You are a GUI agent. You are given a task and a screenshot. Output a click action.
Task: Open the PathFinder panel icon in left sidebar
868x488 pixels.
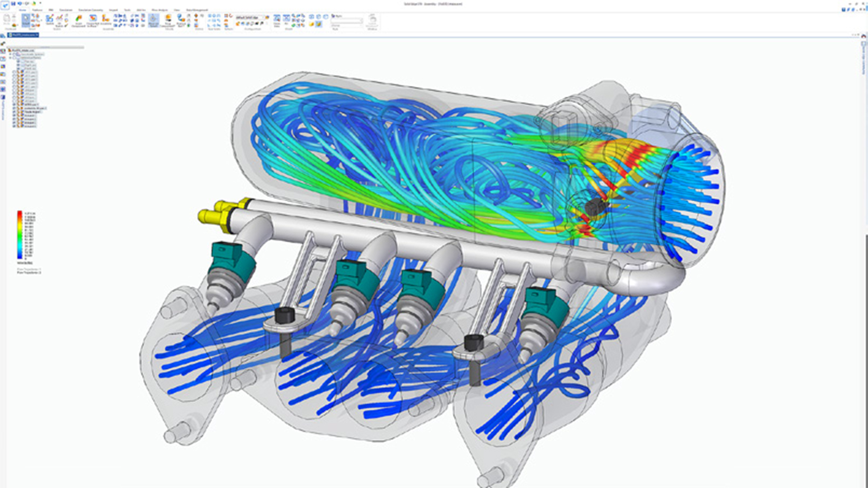pos(3,50)
